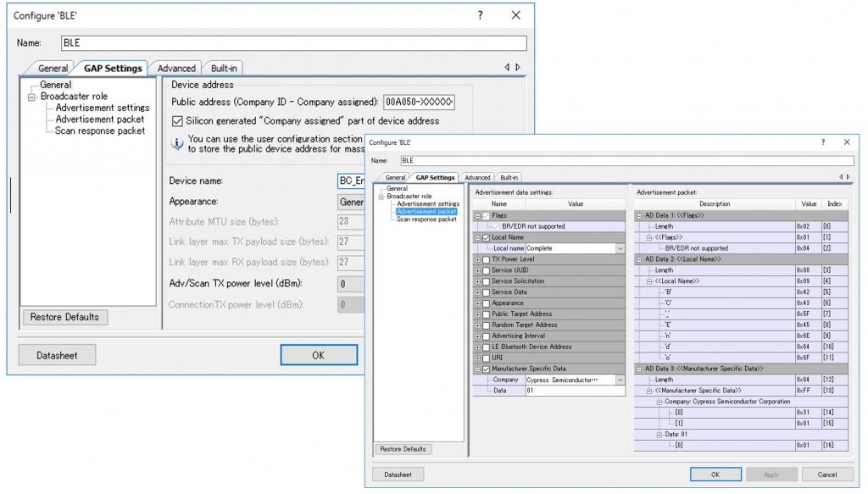Enable the Random Target Address checkbox
Screen dimensions: 868x494
point(486,325)
